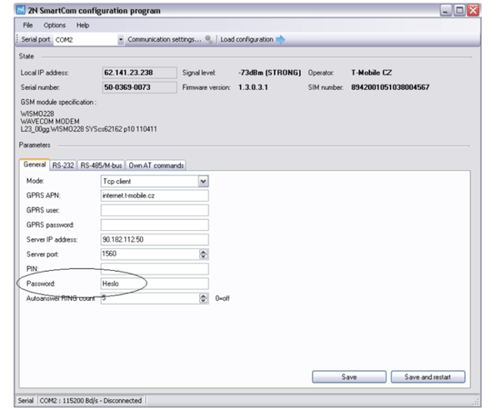Adjust the Autoanswer RING count spinner
500x410 pixels.
coord(203,298)
